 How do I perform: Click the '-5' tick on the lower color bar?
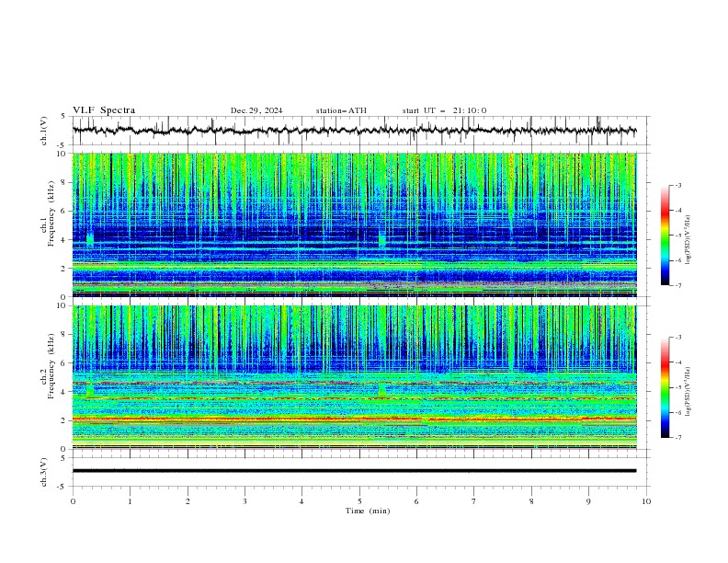677,387
